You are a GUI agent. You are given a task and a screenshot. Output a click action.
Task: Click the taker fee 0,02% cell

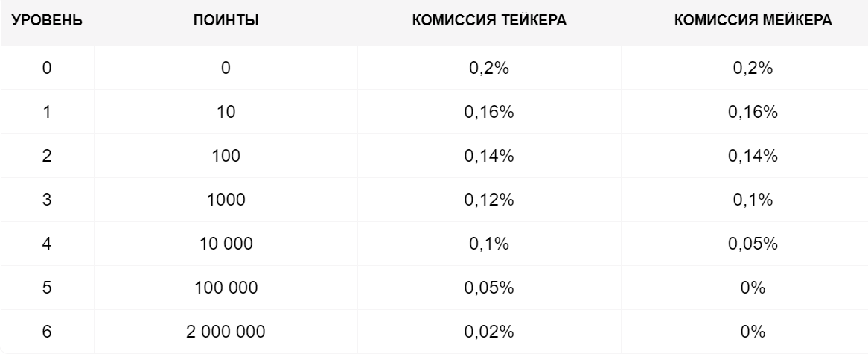(x=489, y=332)
